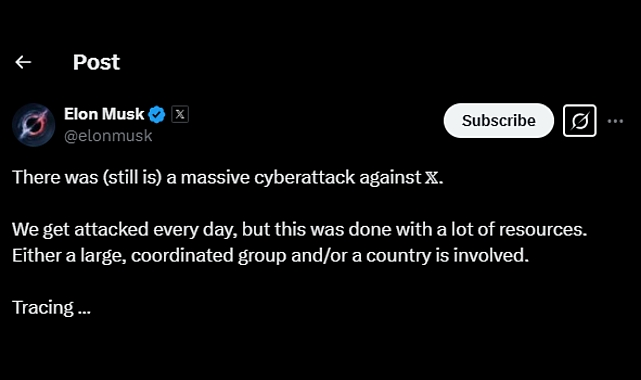Click the '(still is)' parenthetical text
641x380 pixels.
pyautogui.click(x=132, y=178)
